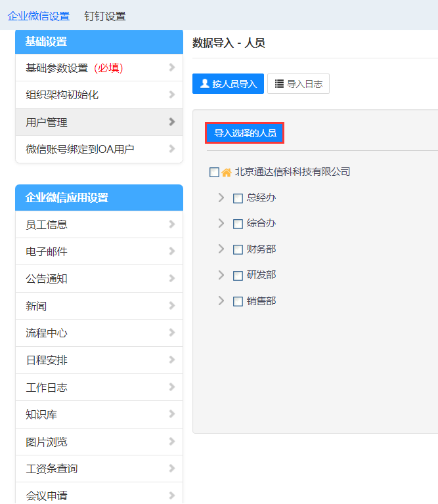Expand the 财务部 department node

(221, 249)
